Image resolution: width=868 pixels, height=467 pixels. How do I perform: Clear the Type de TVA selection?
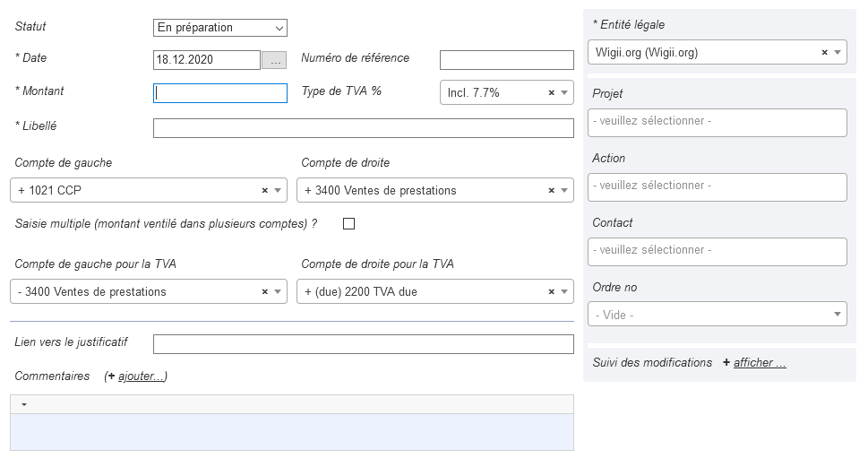[x=551, y=92]
